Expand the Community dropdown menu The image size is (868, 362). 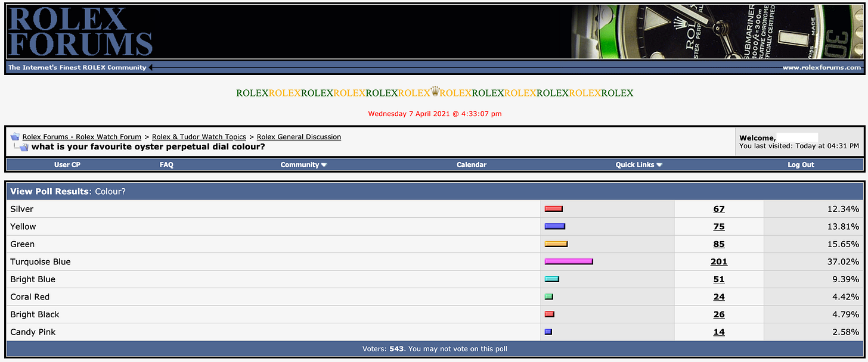tap(303, 165)
